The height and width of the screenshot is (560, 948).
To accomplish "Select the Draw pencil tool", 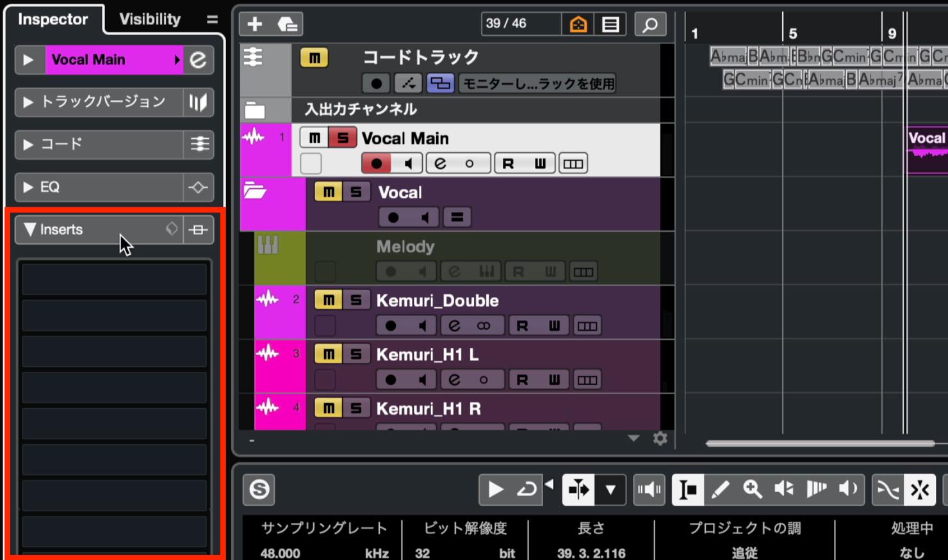I will point(720,490).
